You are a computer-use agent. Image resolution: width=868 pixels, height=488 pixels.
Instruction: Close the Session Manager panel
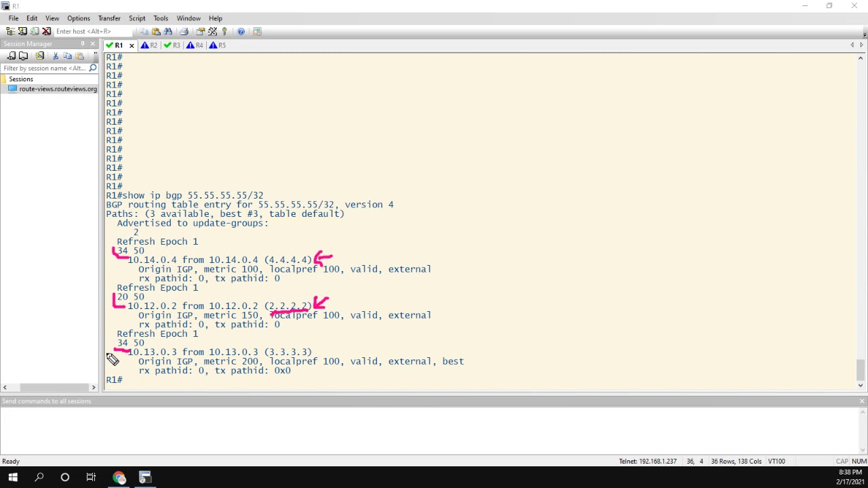[x=93, y=44]
